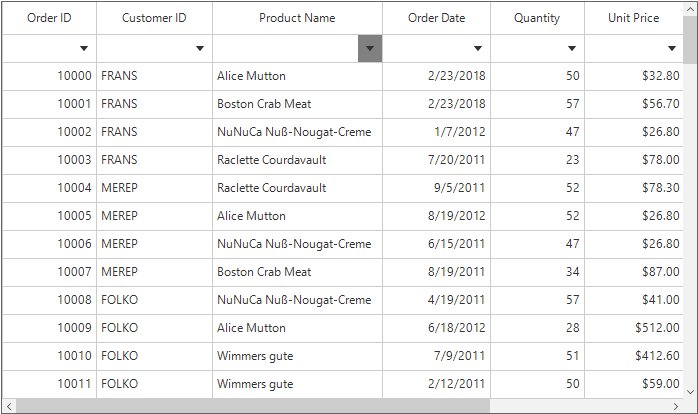Open the Order Date filter dropdown
The image size is (698, 414).
pyautogui.click(x=478, y=49)
